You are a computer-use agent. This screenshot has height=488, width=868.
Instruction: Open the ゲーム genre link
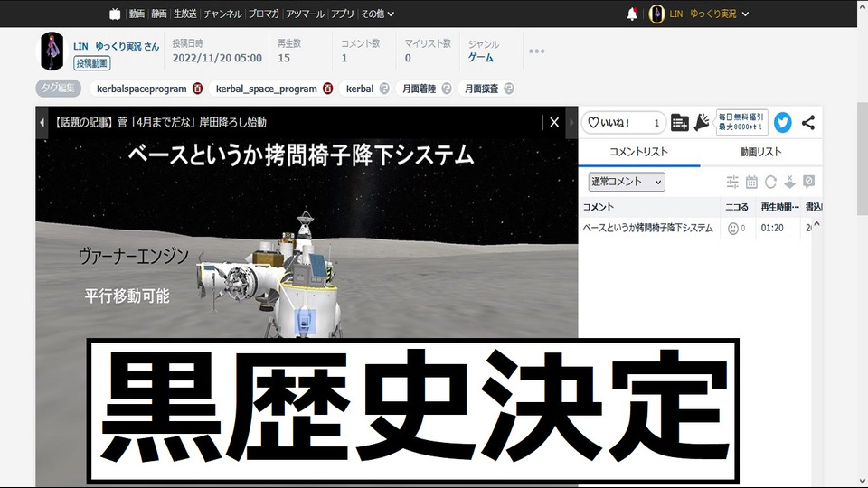coord(480,58)
